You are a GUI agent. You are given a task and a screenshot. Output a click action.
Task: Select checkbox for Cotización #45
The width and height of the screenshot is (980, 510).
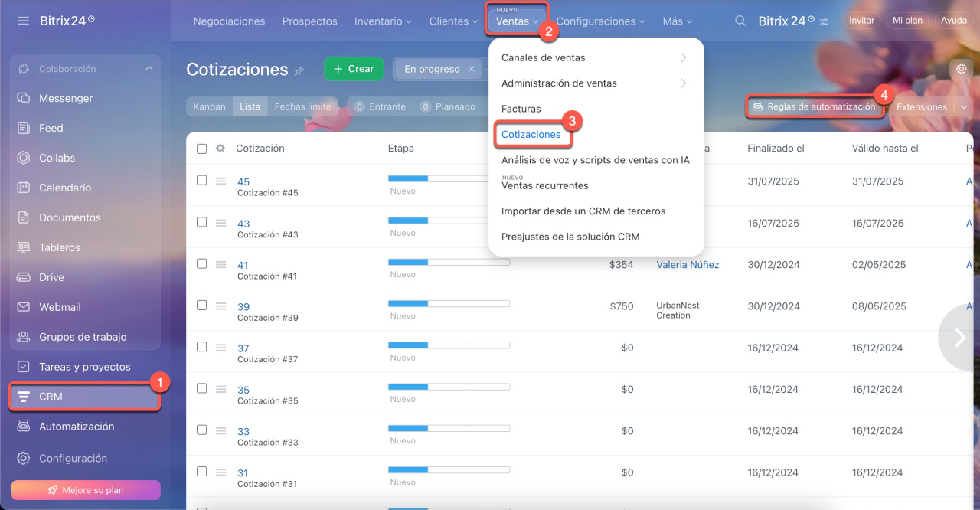[x=201, y=181]
